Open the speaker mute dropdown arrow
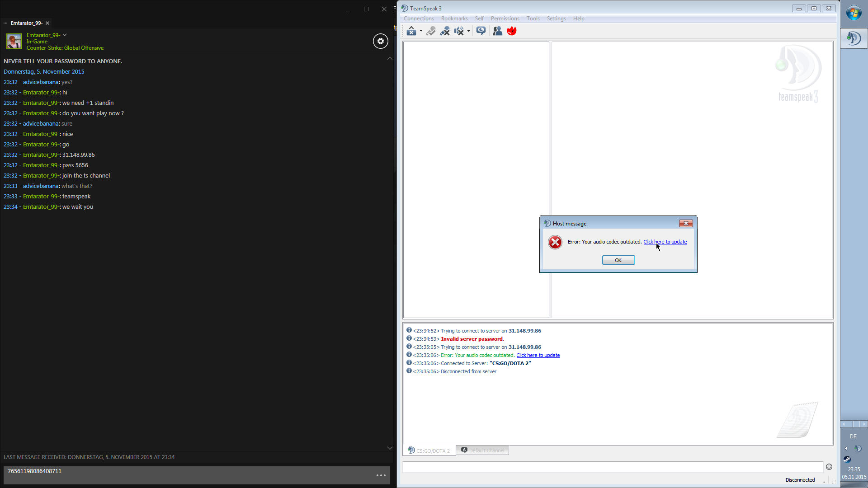 [x=468, y=31]
